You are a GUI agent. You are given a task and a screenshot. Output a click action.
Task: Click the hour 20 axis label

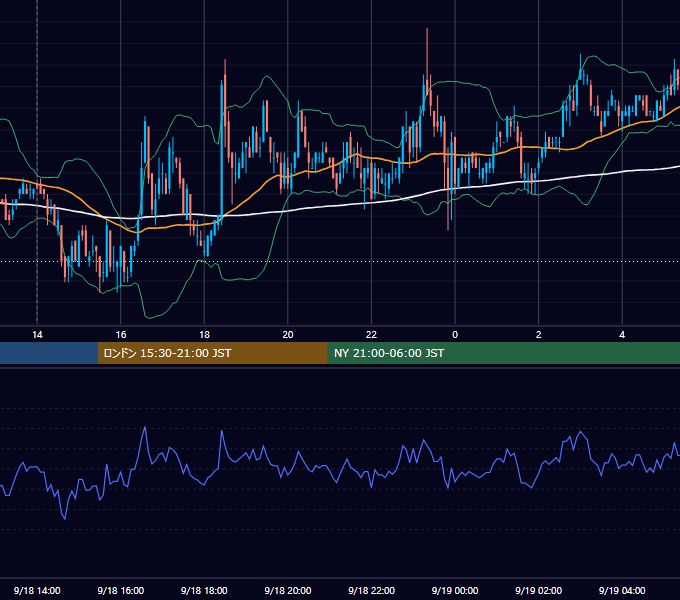pos(288,334)
